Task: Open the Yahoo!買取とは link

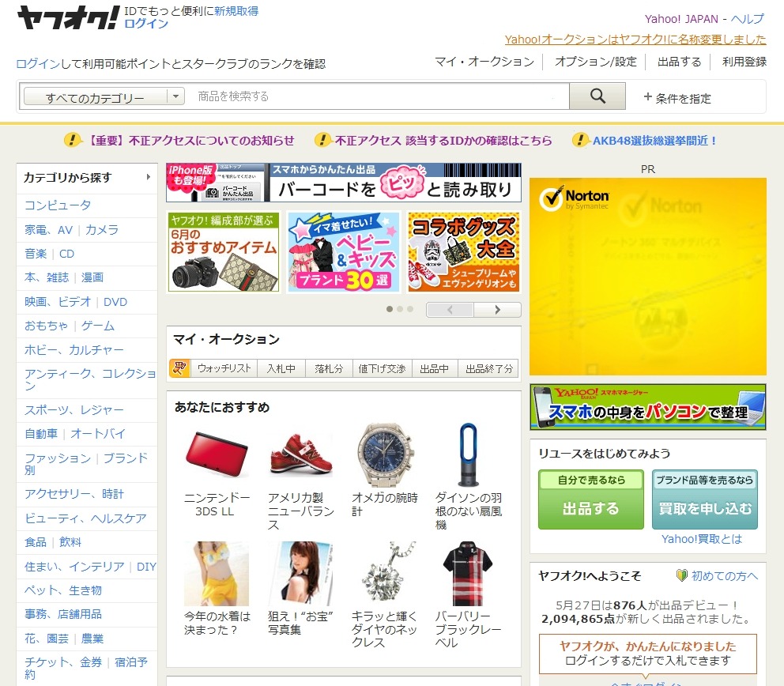Action: [702, 539]
